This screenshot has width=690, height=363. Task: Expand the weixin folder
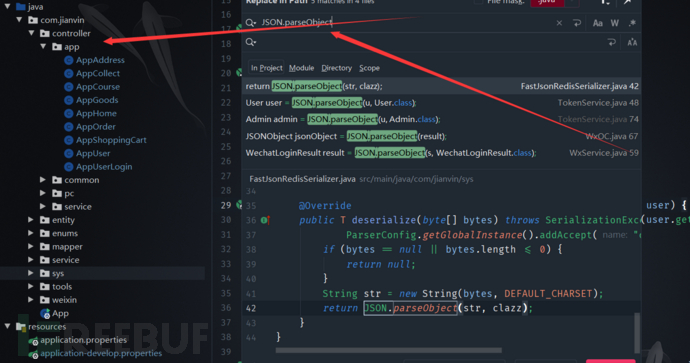coord(31,300)
